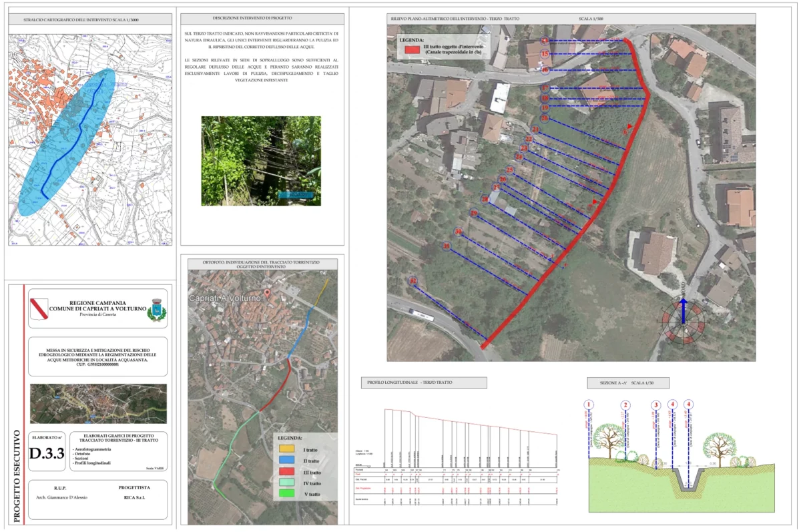Screen dimensions: 801x532
Task: Click section marker 32 on the survey map
Action: 414,282
